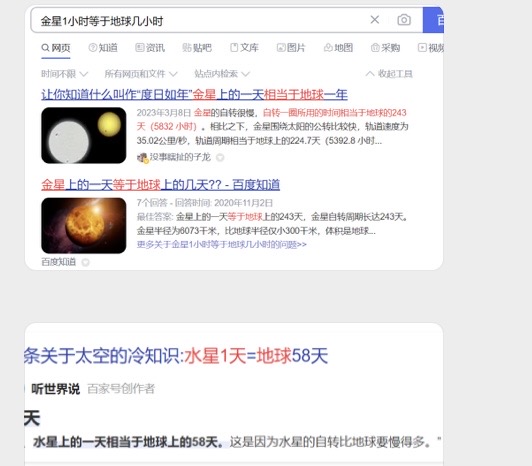Open the 资讯 tab
This screenshot has height=466, width=532.
[150, 48]
